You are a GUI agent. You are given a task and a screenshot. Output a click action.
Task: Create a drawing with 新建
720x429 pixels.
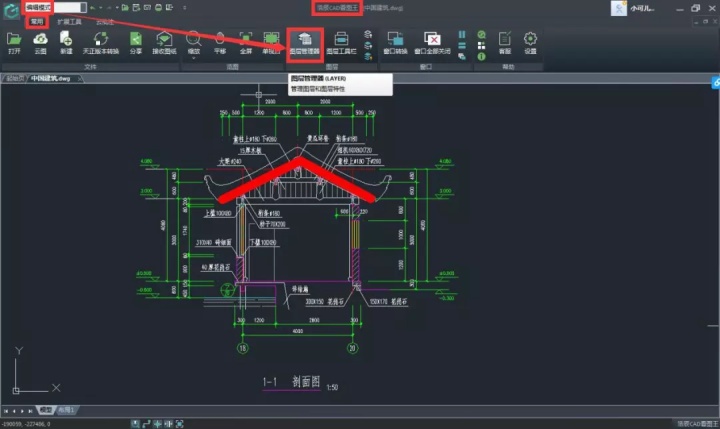tap(66, 44)
